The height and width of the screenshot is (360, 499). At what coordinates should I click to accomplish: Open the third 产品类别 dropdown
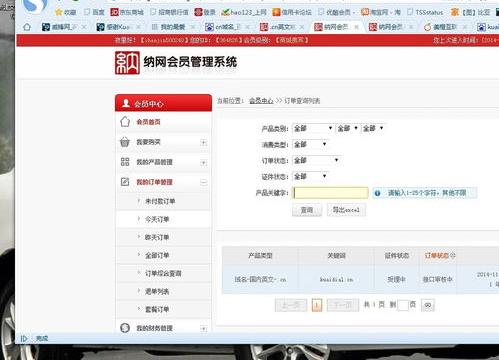pyautogui.click(x=373, y=128)
